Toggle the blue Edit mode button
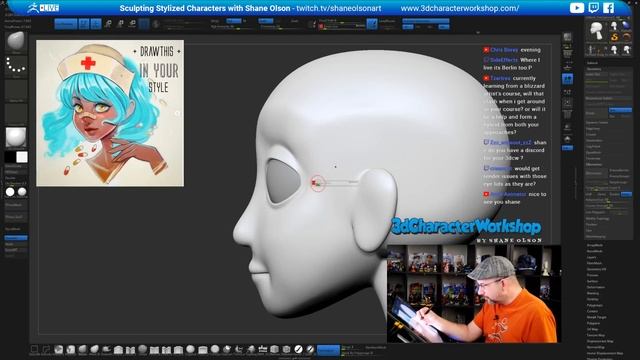 pyautogui.click(x=84, y=24)
